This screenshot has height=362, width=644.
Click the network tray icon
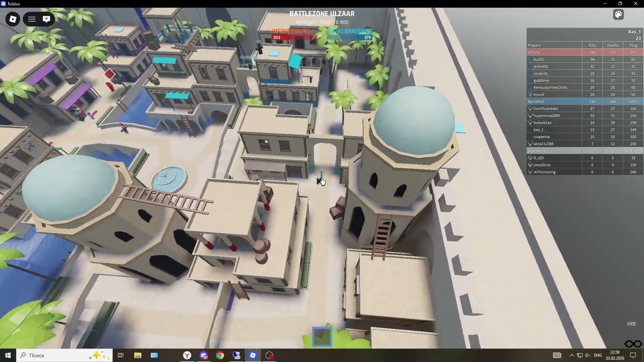(x=580, y=355)
